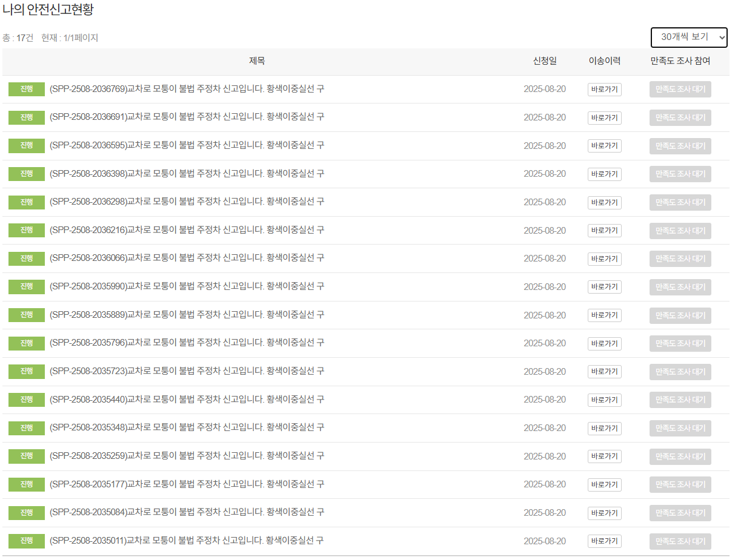Click 바로가기 for report SPP-2508-2036769
Image resolution: width=738 pixels, height=560 pixels.
click(x=604, y=89)
